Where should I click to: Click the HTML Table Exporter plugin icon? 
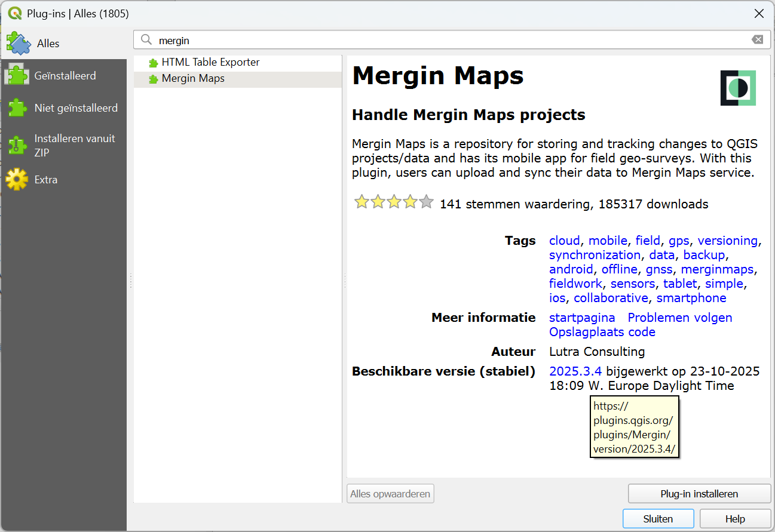154,63
